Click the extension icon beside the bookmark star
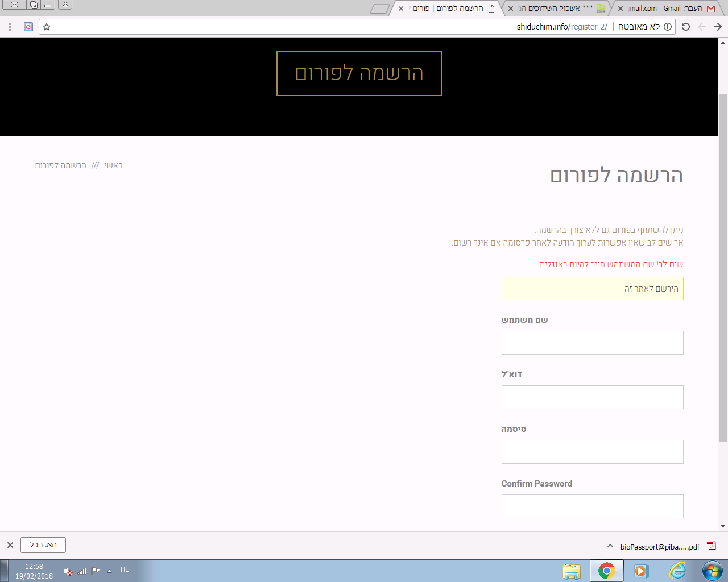 pos(28,27)
